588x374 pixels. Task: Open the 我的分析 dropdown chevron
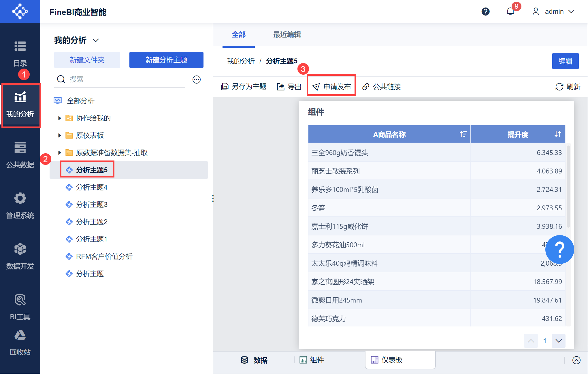pos(96,40)
